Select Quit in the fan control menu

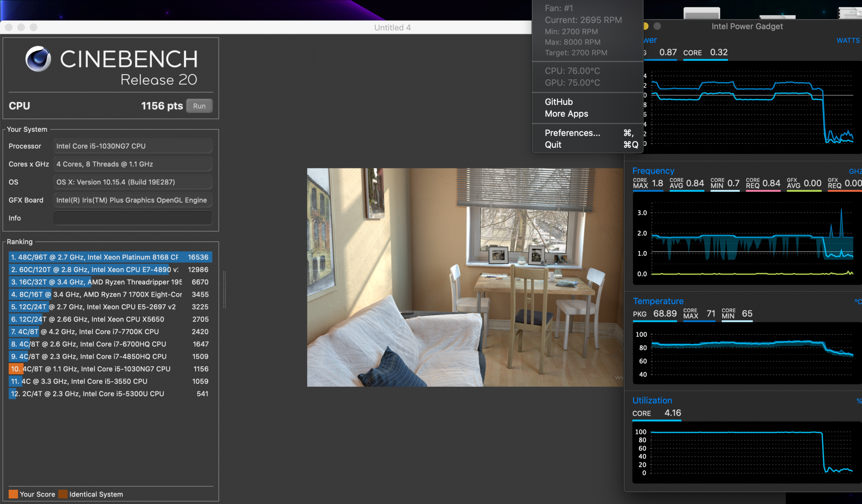(x=553, y=145)
